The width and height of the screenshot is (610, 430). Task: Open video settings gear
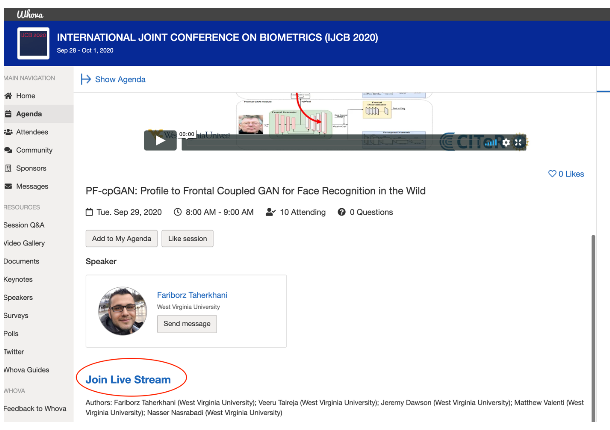click(506, 142)
